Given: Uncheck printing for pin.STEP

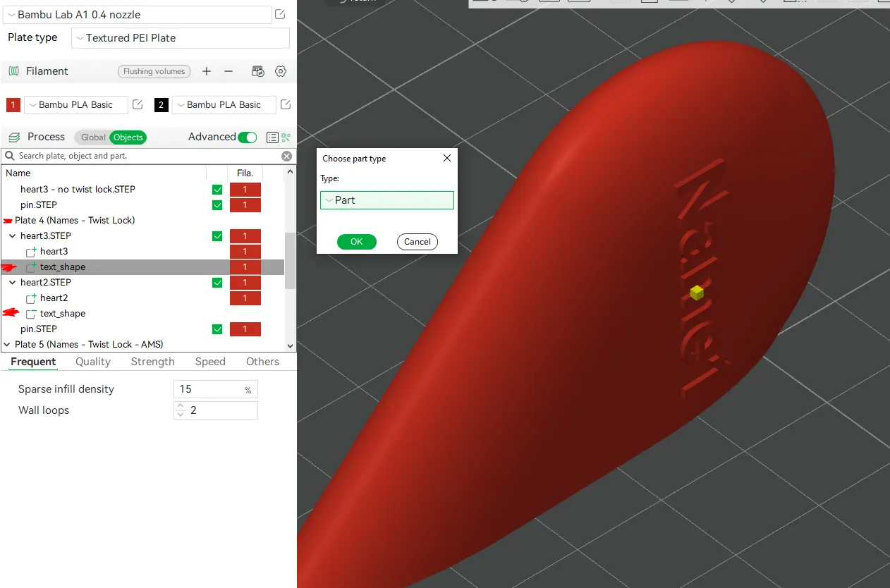Looking at the screenshot, I should pyautogui.click(x=217, y=329).
